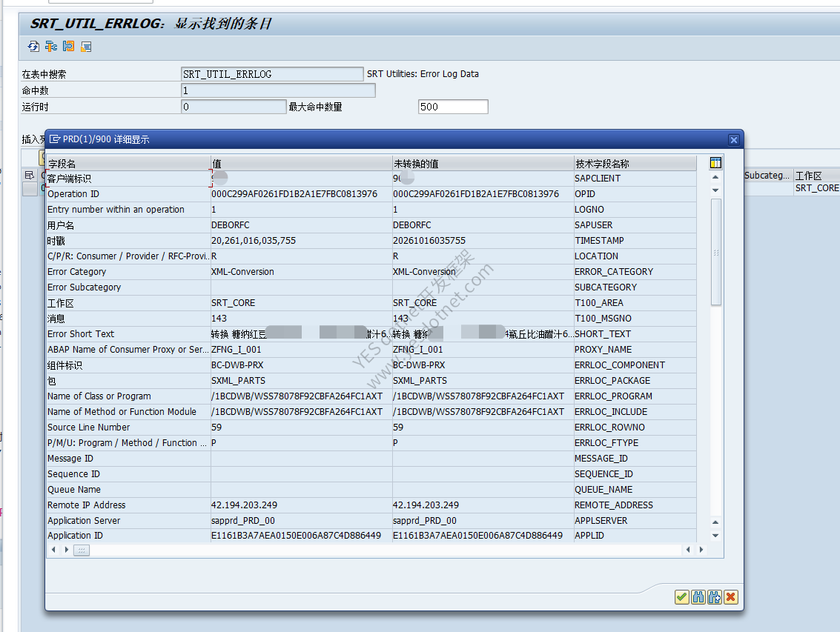The height and width of the screenshot is (632, 840).
Task: Click the vertical scrollbar thumb in the detail table
Action: [x=715, y=252]
